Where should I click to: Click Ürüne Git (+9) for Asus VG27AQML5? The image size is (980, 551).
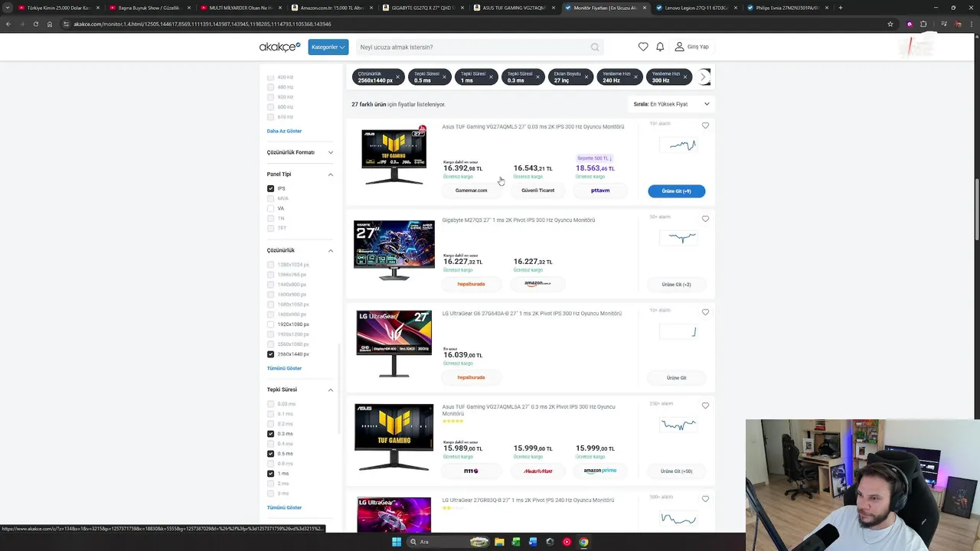pos(676,191)
